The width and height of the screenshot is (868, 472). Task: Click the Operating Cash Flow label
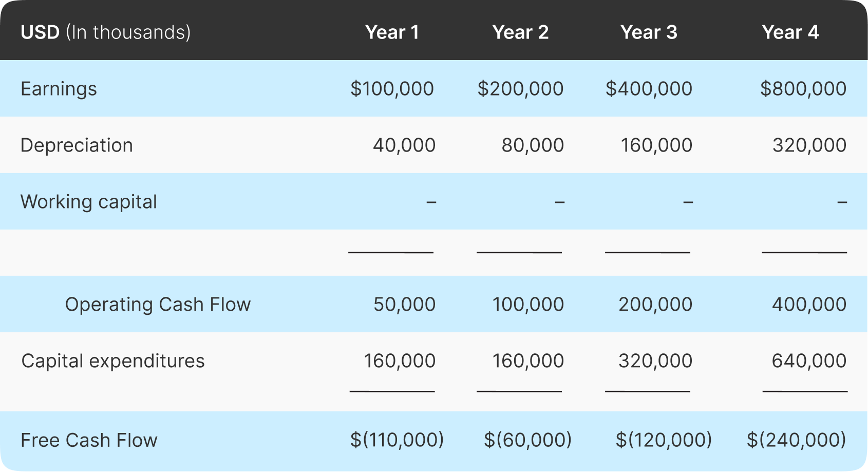point(158,305)
